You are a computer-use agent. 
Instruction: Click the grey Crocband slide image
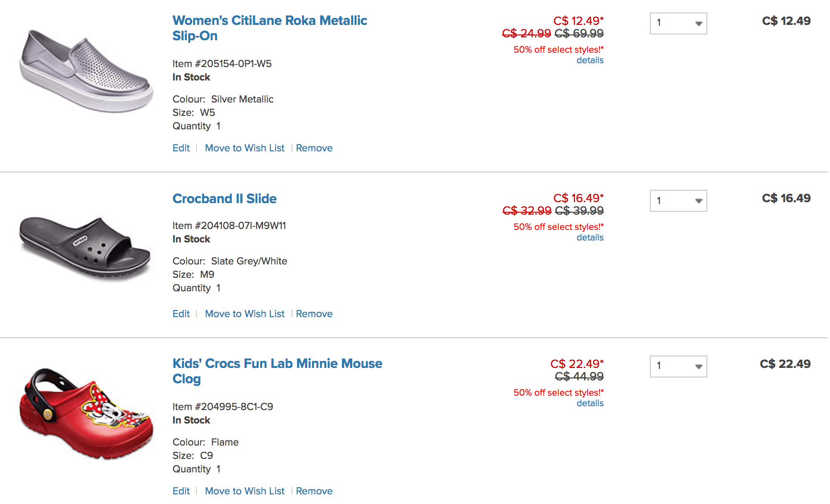85,248
